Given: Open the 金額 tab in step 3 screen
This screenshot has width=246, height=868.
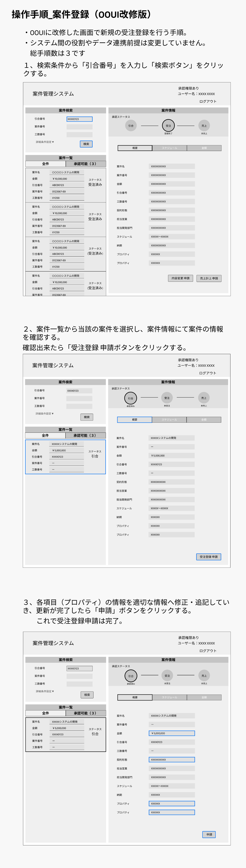Looking at the screenshot, I should click(204, 697).
